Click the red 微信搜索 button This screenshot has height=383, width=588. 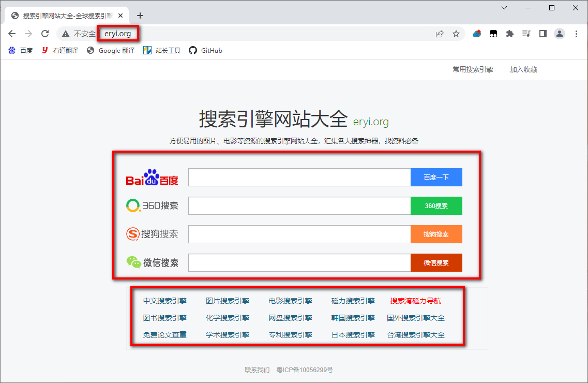click(436, 262)
